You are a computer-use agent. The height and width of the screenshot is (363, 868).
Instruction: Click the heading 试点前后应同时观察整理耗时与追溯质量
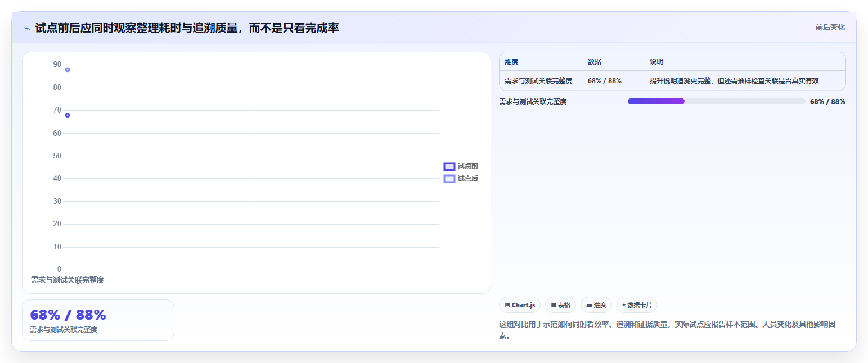point(187,28)
